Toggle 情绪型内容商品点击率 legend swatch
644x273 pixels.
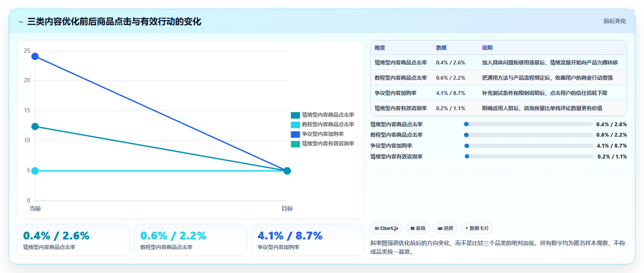[295, 115]
